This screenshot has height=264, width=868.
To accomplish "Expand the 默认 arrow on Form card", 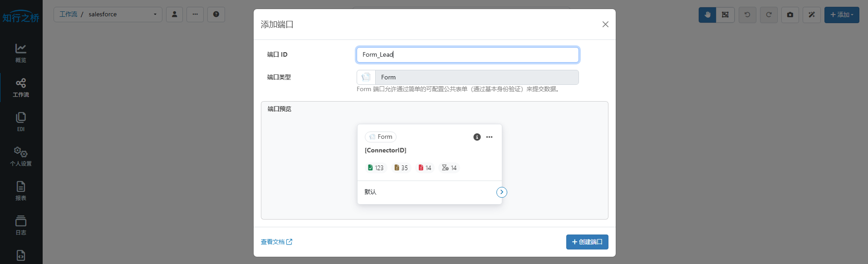I will (501, 192).
